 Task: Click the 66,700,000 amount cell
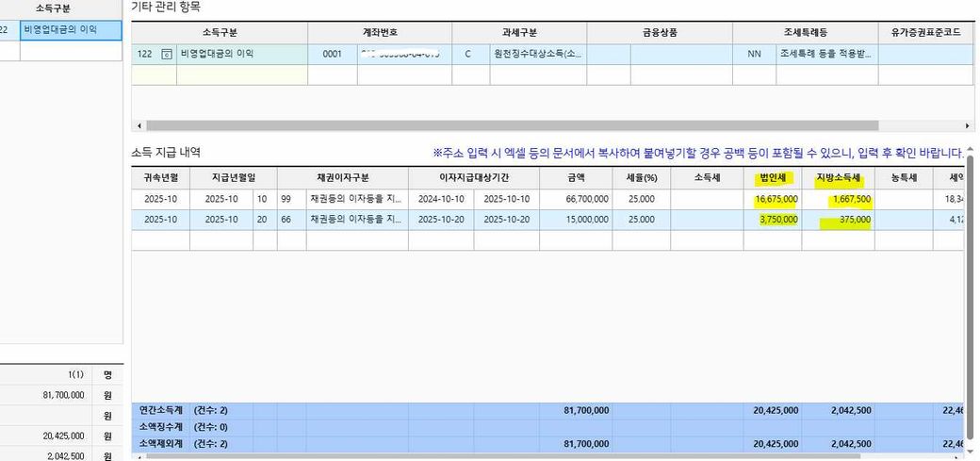coord(575,200)
